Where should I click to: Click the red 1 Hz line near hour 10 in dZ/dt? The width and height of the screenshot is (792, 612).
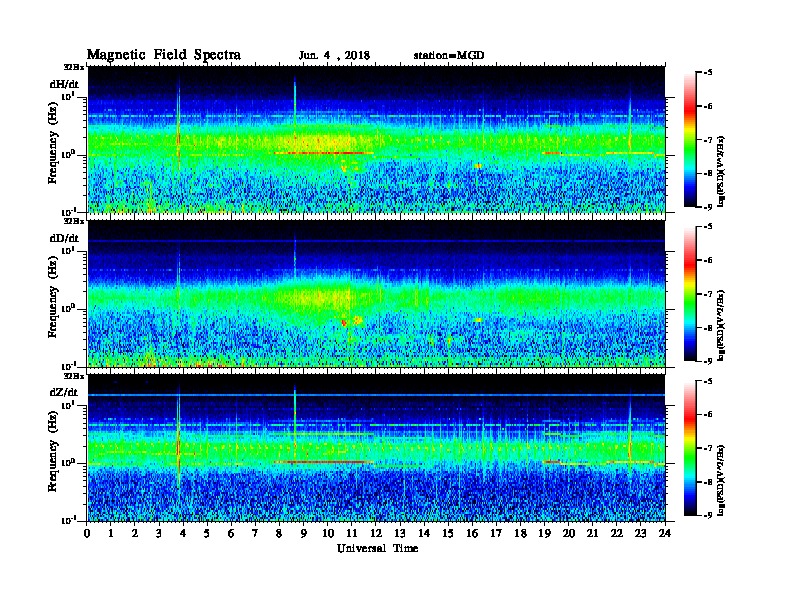[x=323, y=462]
